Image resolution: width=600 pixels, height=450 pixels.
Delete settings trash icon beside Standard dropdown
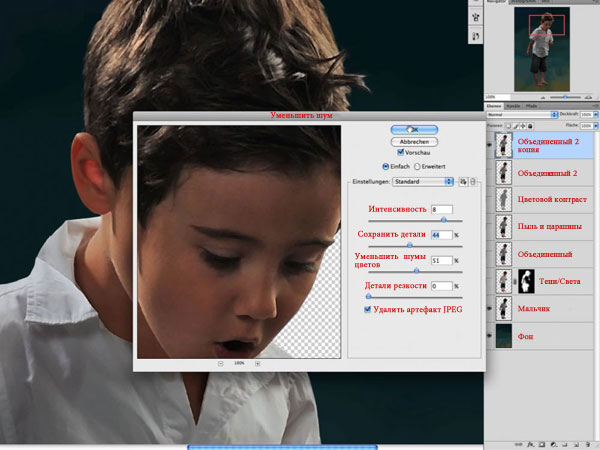(x=473, y=182)
